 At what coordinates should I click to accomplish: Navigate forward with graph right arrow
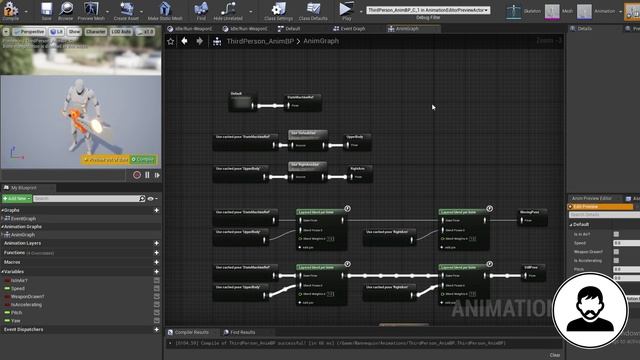[200, 41]
